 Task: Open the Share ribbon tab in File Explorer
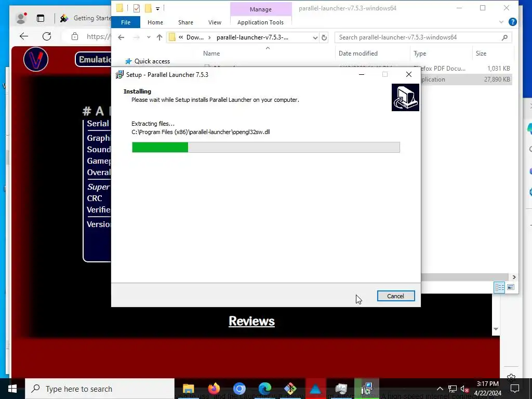coord(185,22)
